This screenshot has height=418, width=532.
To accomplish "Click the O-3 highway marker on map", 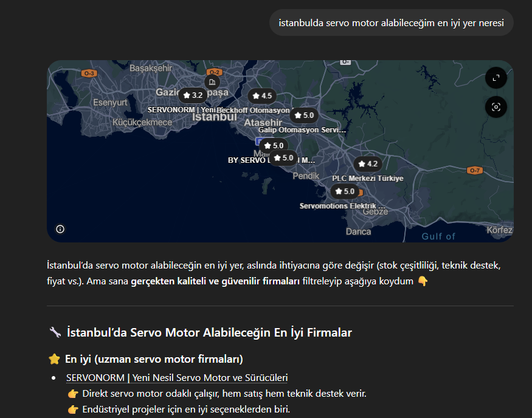I will point(89,74).
